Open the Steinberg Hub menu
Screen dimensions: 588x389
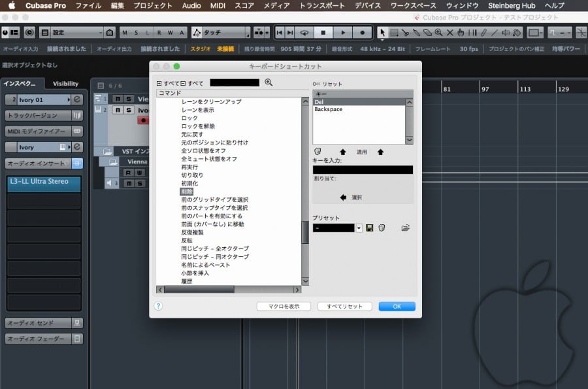point(512,6)
